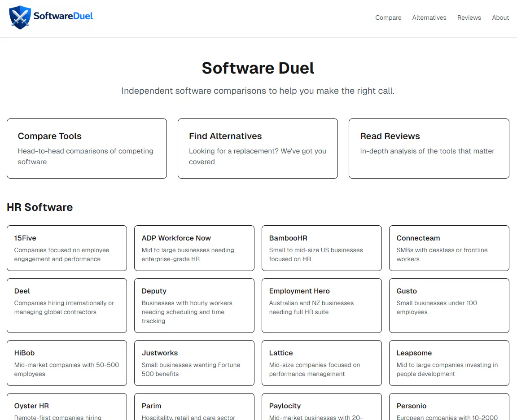
Task: Open the Read Reviews card
Action: [429, 149]
